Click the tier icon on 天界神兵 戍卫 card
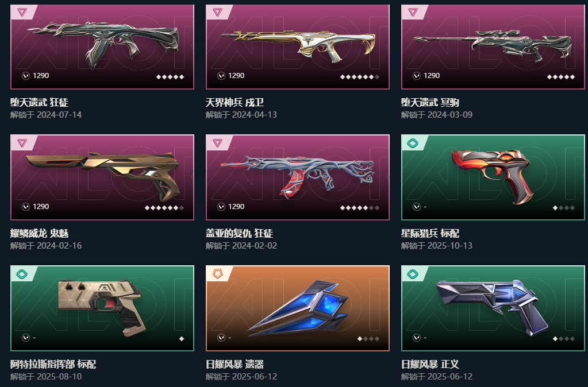The width and height of the screenshot is (588, 387). (217, 13)
